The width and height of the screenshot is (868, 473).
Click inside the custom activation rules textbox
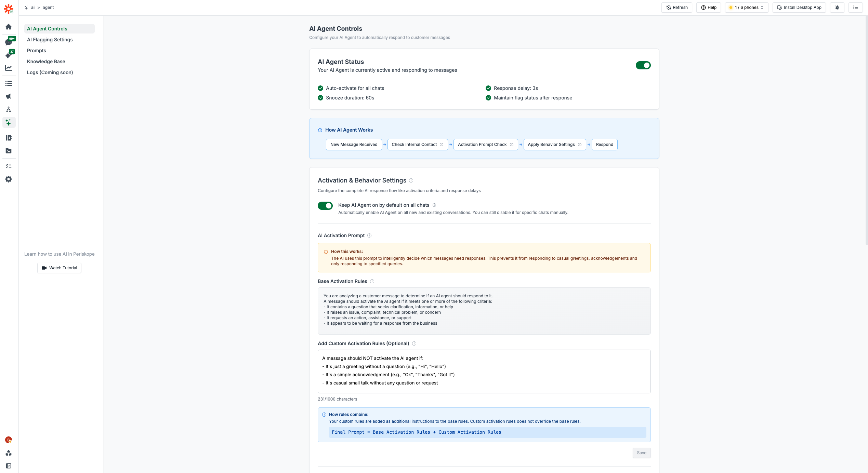(484, 371)
